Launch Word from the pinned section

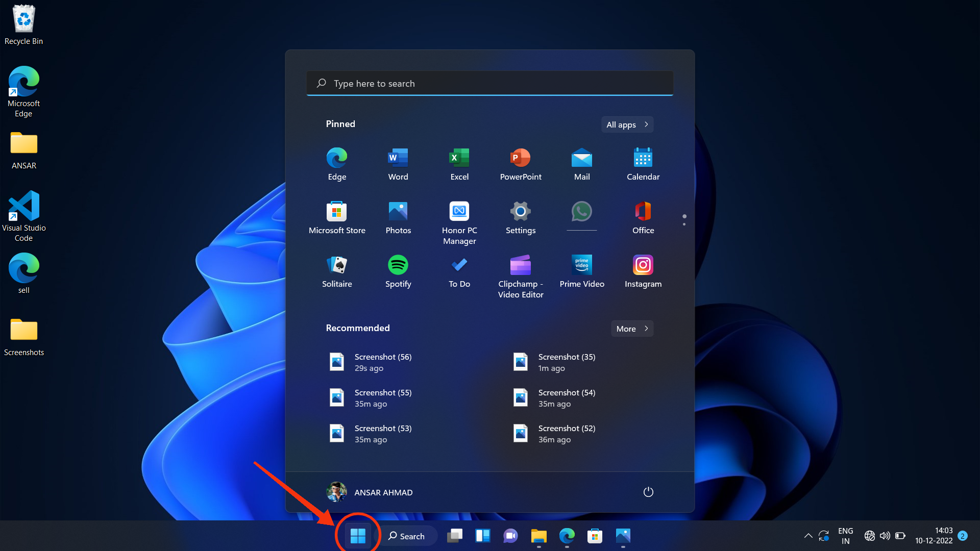[398, 164]
